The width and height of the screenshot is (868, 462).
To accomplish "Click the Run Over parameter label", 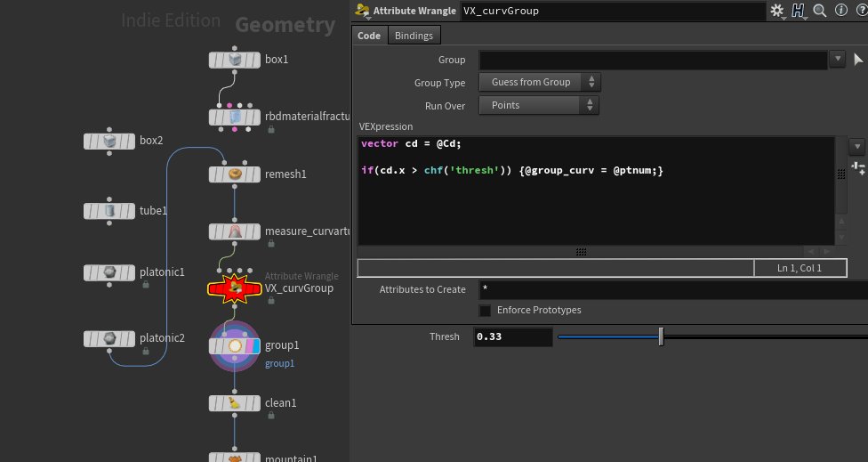I will click(445, 106).
